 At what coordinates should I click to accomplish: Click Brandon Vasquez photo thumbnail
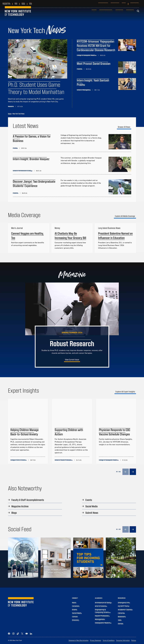(120, 164)
